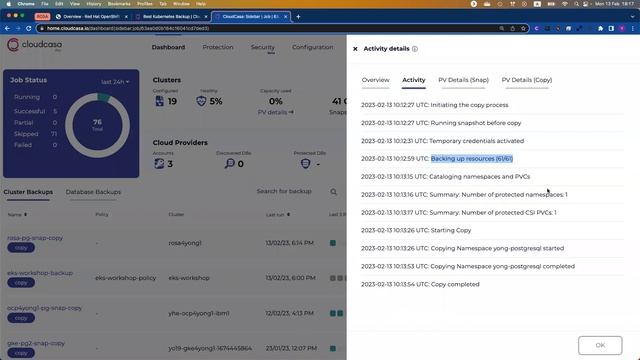Click the search magnifier icon for backups

[333, 191]
